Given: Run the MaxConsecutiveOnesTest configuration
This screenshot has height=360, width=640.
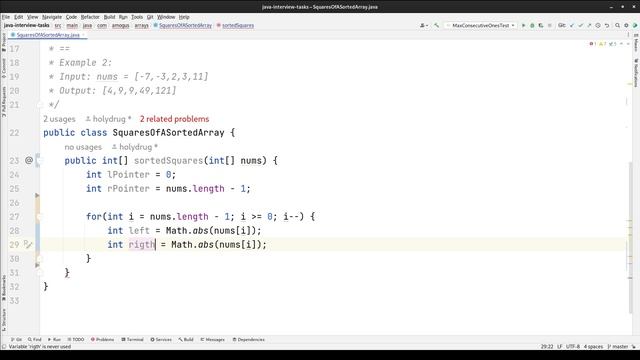Looking at the screenshot, I should (x=524, y=25).
